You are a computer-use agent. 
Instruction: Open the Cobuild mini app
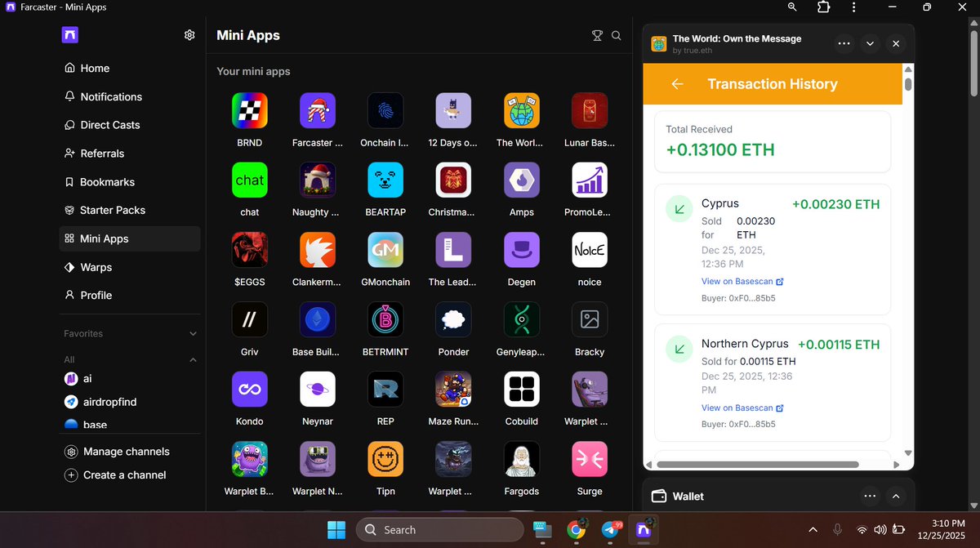(x=521, y=390)
